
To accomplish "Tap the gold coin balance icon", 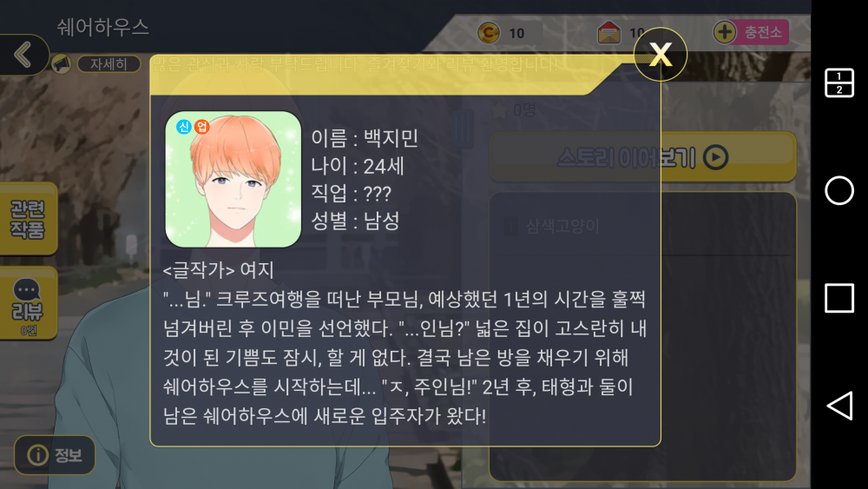I will point(489,33).
